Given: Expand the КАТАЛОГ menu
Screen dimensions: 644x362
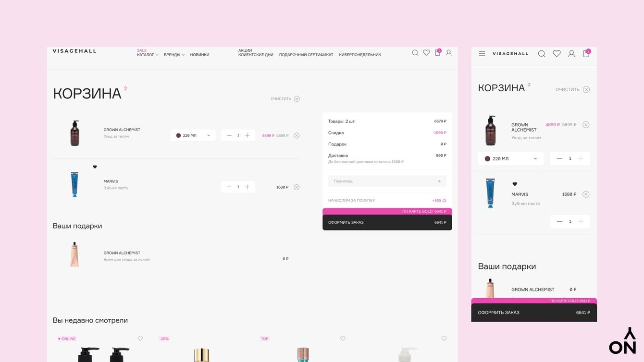Looking at the screenshot, I should (x=148, y=55).
